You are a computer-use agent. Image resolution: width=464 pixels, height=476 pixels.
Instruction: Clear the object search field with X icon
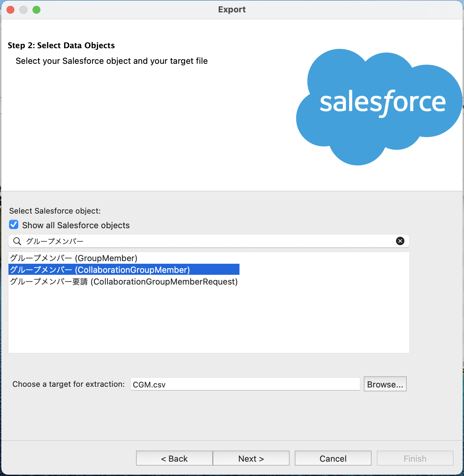[x=400, y=241]
